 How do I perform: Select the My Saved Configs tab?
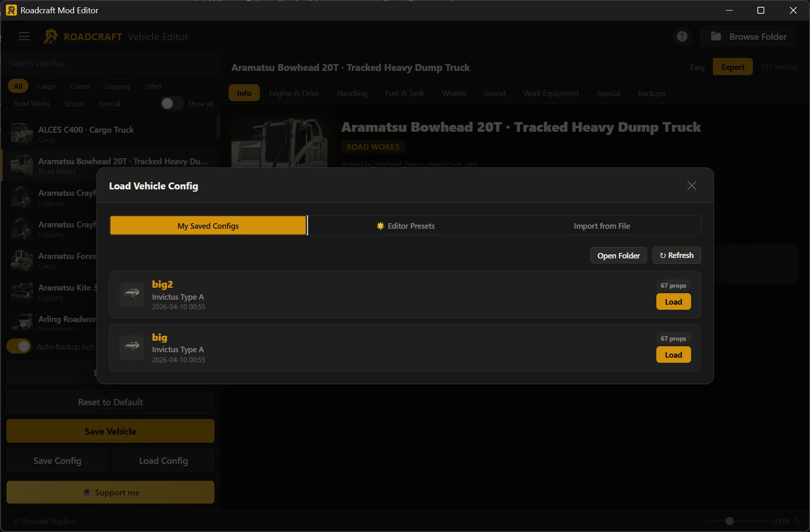click(208, 226)
